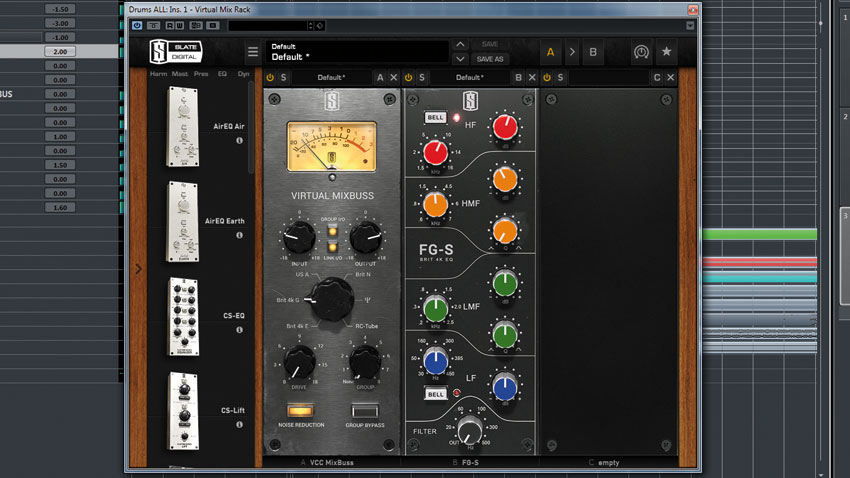Click the X on empty slot C
The width and height of the screenshot is (850, 478).
(x=671, y=77)
